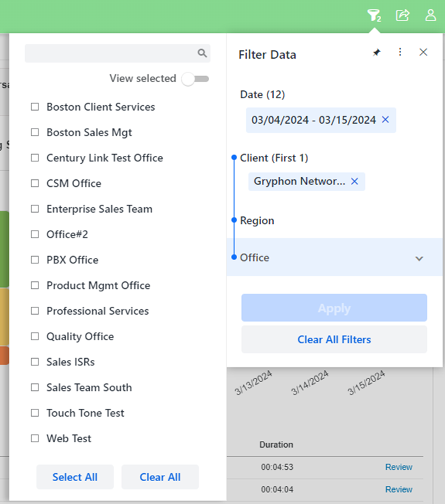Check Sales Team South checkbox
This screenshot has height=504, width=445.
tap(35, 387)
